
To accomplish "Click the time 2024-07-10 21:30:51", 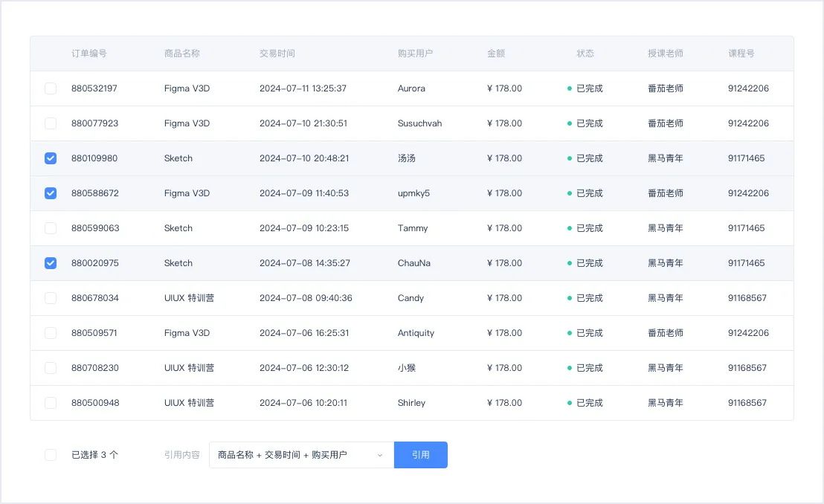I will pos(303,123).
